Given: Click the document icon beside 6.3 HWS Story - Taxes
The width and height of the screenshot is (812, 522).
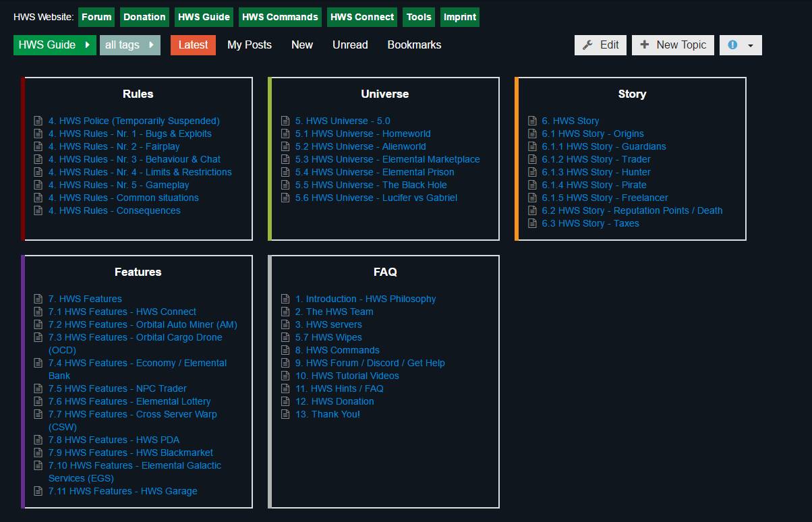Looking at the screenshot, I should point(532,223).
